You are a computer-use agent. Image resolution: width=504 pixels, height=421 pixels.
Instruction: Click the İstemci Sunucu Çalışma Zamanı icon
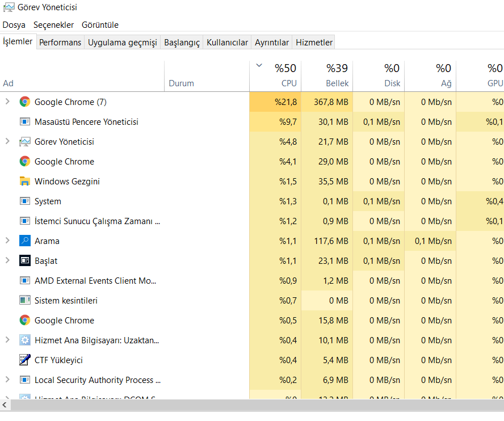(25, 221)
